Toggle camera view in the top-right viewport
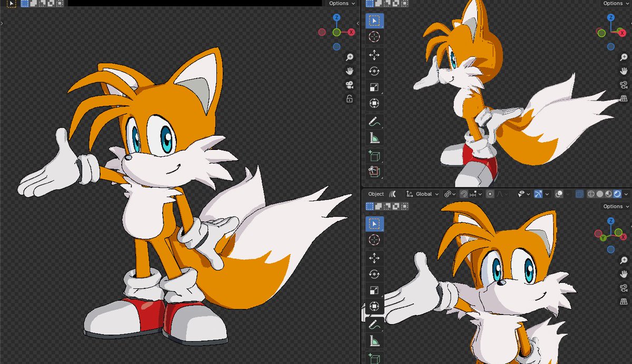 tap(624, 85)
